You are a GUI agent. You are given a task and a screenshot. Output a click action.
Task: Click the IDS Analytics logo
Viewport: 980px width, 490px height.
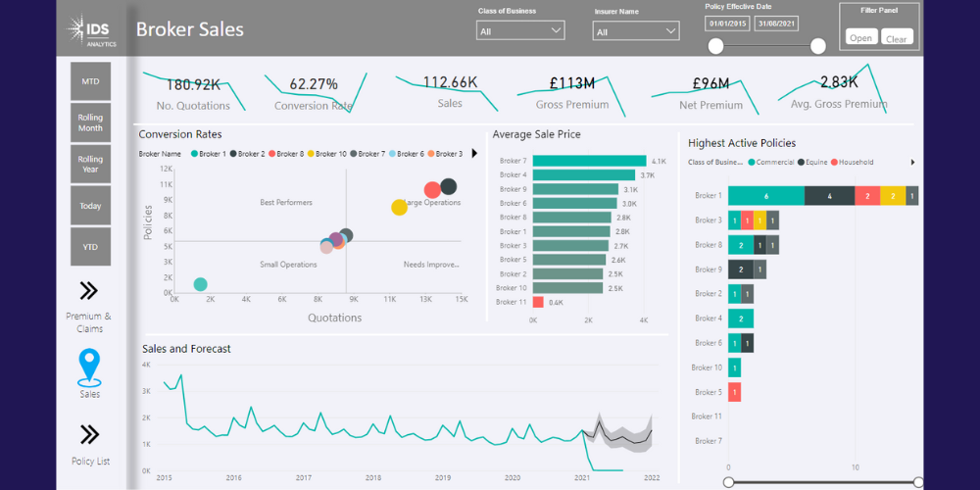(x=91, y=30)
